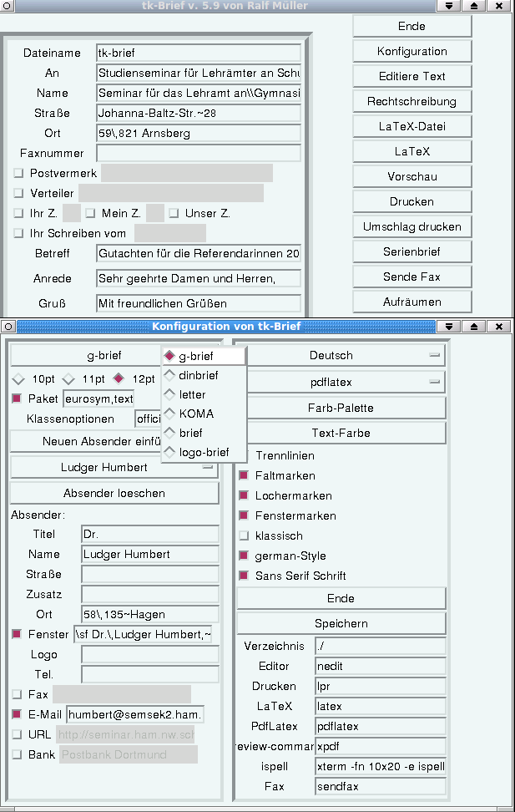The height and width of the screenshot is (812, 515).
Task: Tick the Ihr Z. checkbox
Action: (x=18, y=213)
